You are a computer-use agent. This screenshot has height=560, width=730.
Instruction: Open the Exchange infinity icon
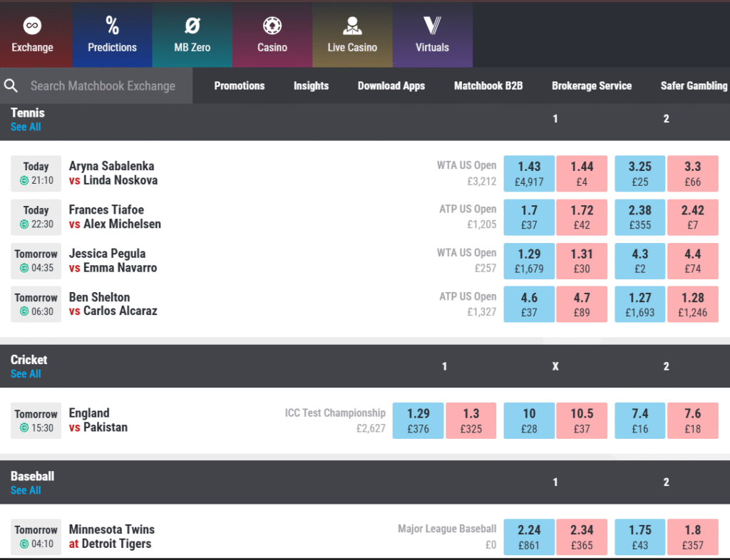32,26
